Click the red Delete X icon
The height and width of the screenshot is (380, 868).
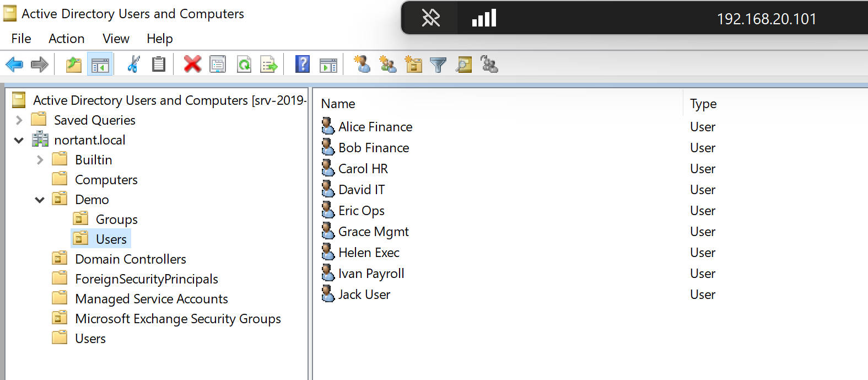coord(192,65)
